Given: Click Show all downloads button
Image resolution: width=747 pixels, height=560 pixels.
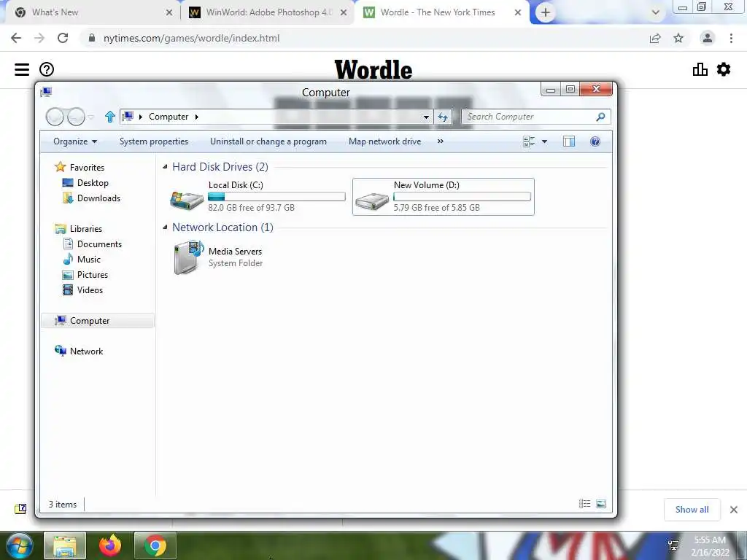Looking at the screenshot, I should (692, 510).
